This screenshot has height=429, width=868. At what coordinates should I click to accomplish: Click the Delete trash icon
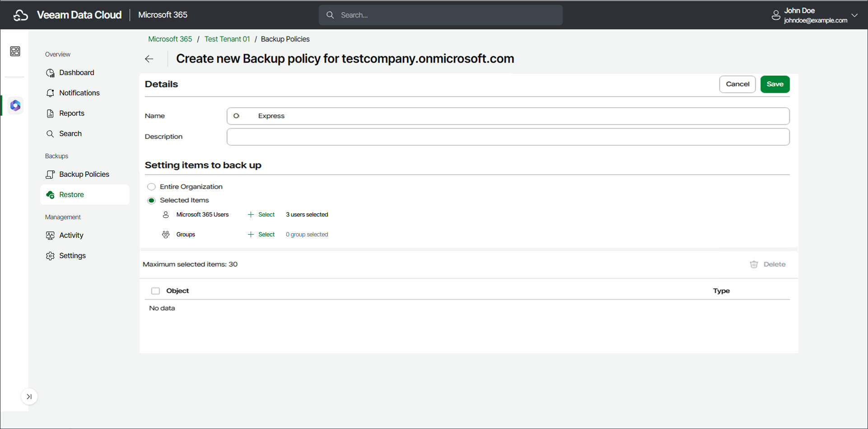pyautogui.click(x=754, y=264)
